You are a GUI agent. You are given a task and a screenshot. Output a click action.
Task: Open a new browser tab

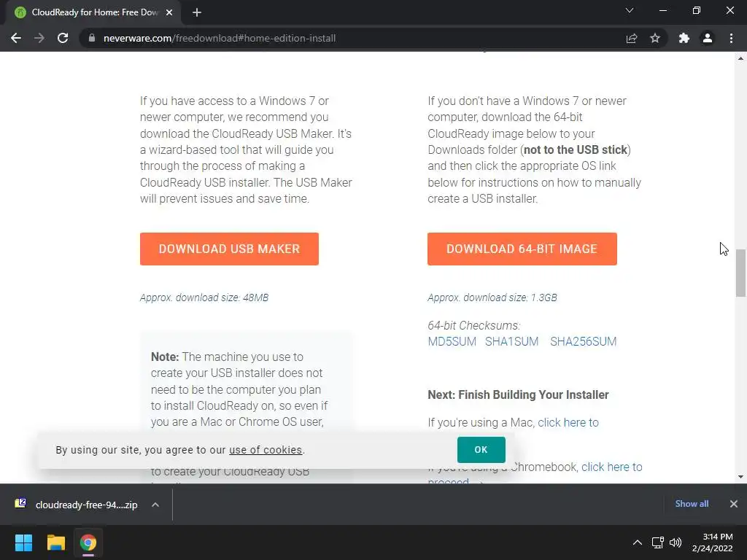coord(197,12)
